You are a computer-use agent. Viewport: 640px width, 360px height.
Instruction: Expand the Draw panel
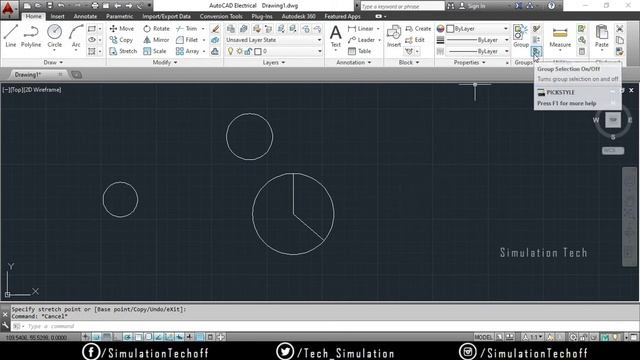53,62
